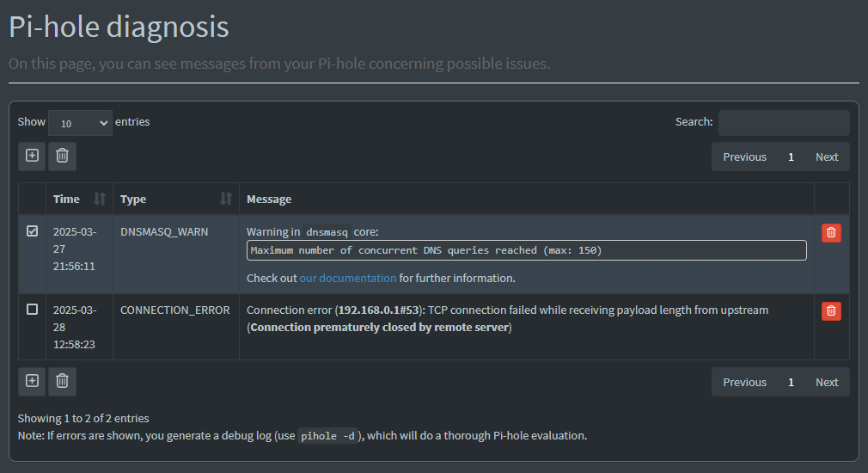Select page 1 in bottom pagination
Image resolution: width=868 pixels, height=473 pixels.
[x=791, y=382]
